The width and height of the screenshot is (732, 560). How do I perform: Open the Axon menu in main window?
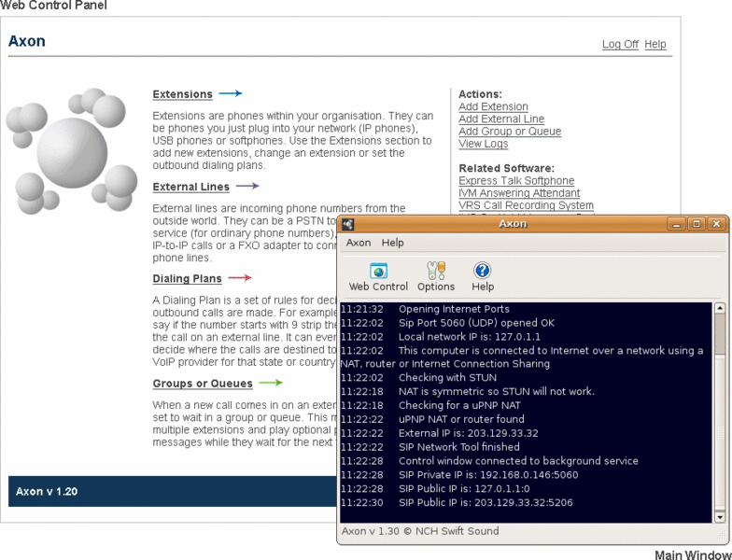coord(359,243)
